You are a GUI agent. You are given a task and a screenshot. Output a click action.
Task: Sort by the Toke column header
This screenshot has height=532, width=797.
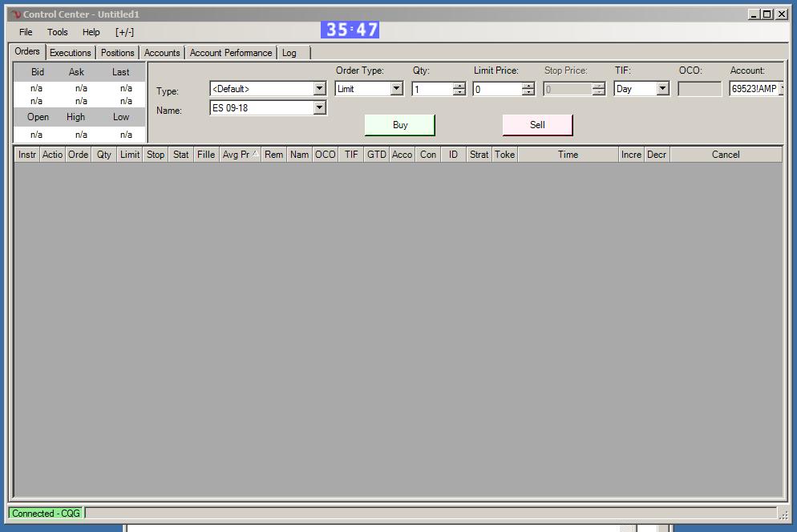click(x=504, y=155)
